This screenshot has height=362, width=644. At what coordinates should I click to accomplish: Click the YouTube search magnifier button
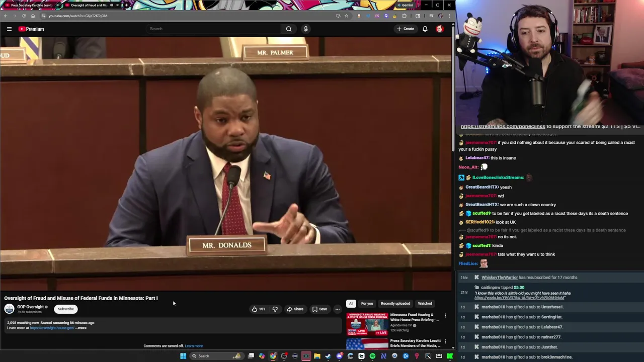tap(289, 29)
